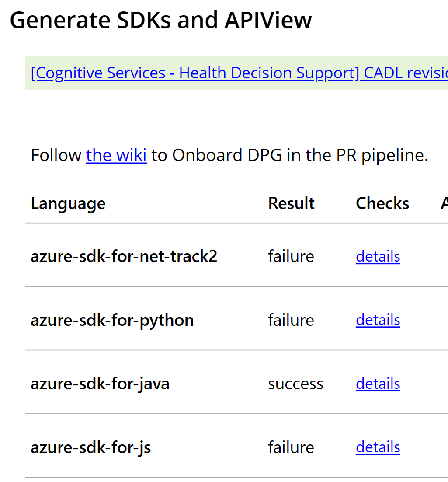Open the Cognitive Services Health Decision Support link
Image resolution: width=448 pixels, height=482 pixels.
[240, 73]
